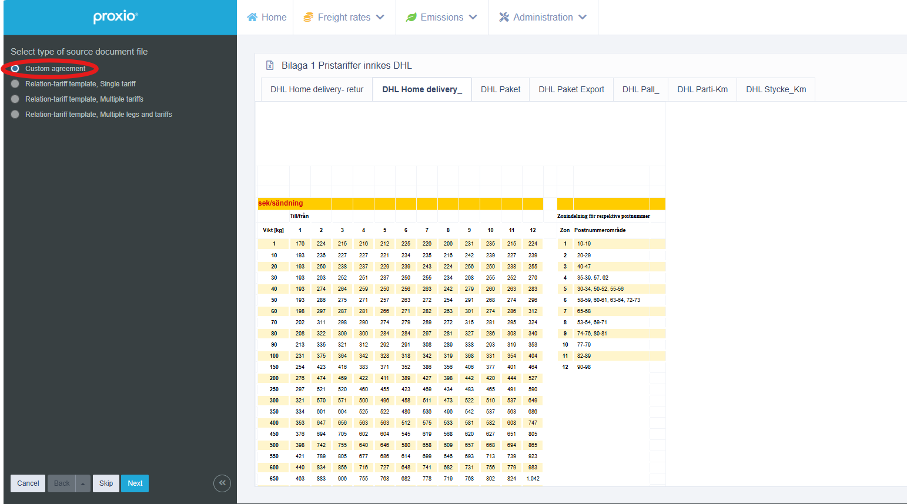Click the Administration tools icon
Screen dimensions: 908x504
pos(504,17)
